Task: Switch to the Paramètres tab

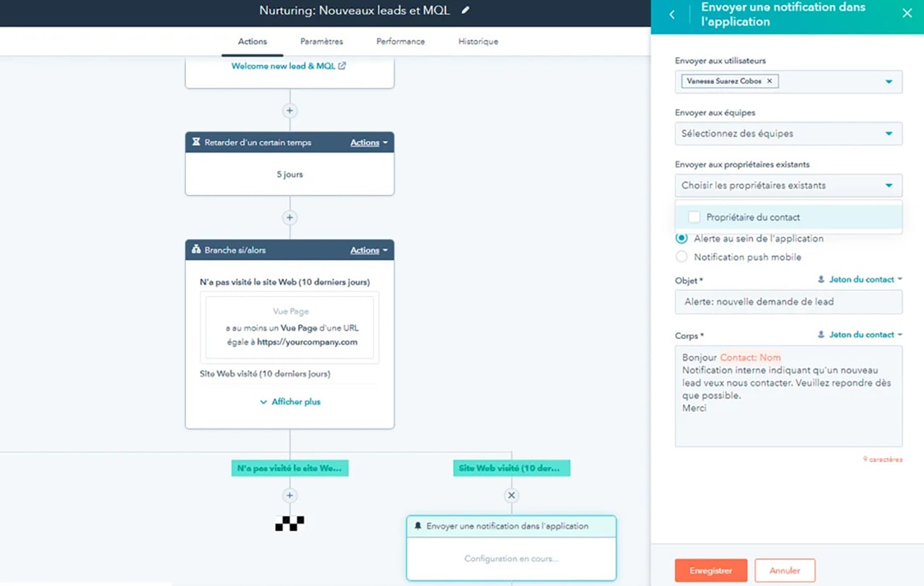Action: (x=321, y=41)
